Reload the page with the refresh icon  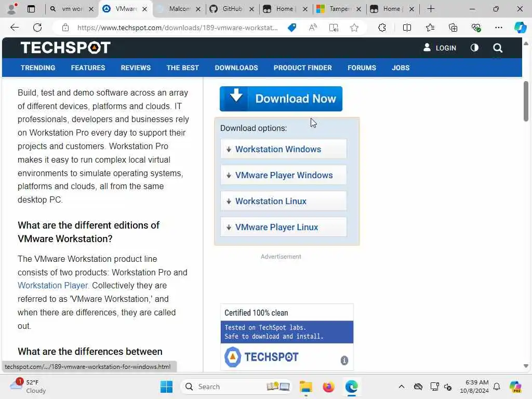(x=37, y=28)
